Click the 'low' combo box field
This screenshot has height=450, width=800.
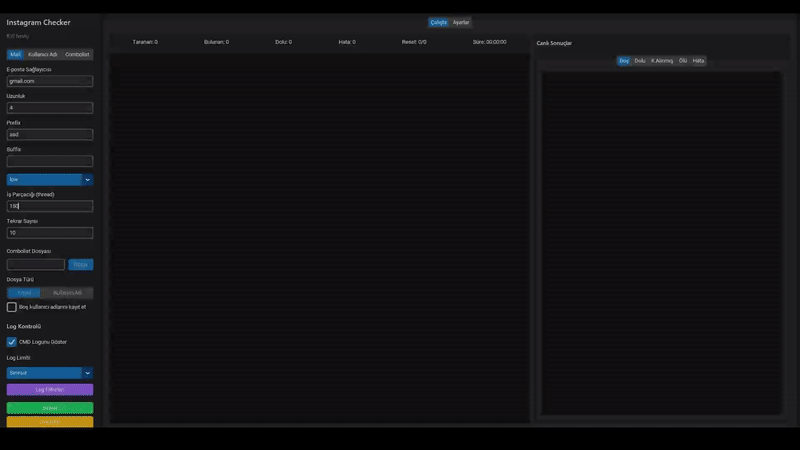tap(44, 179)
